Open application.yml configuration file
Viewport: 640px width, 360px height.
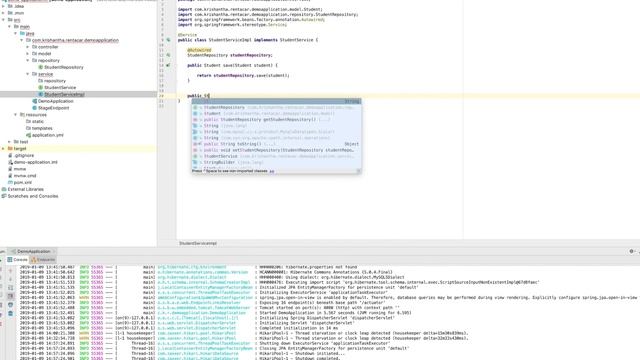tap(48, 135)
